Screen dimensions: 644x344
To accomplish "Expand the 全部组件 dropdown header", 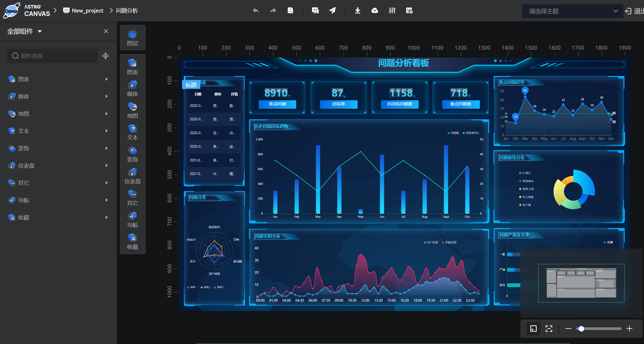I will pos(25,31).
